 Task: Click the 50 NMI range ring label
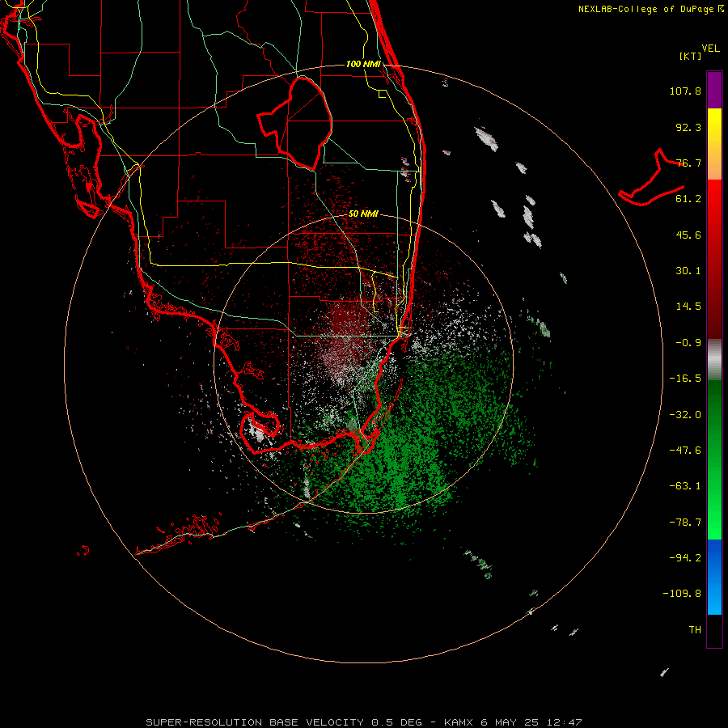point(363,214)
